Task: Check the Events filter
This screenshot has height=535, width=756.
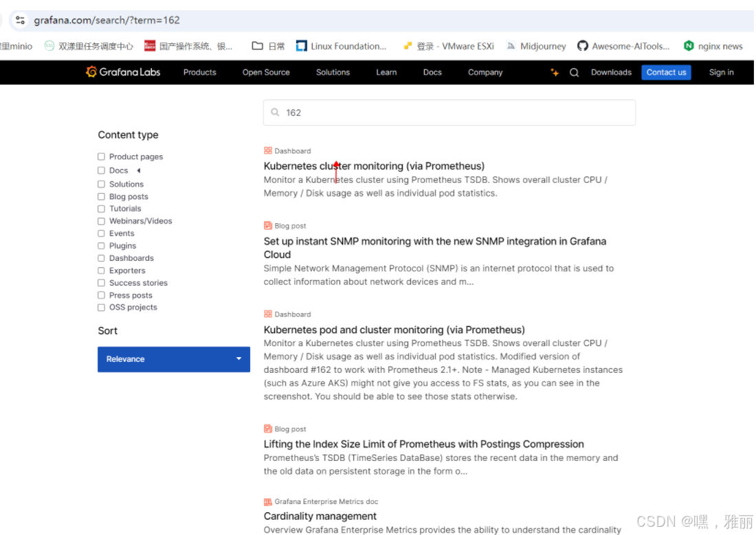Action: pos(101,234)
